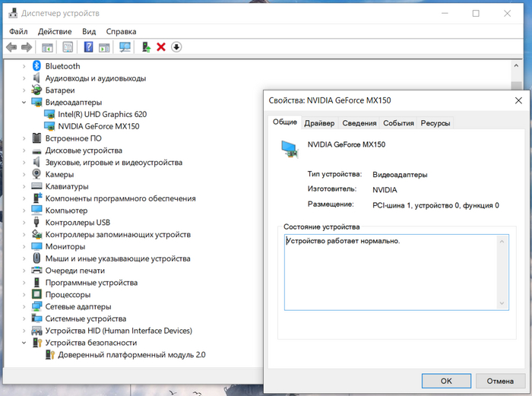Click the Очереди печати printer icon
The image size is (532, 396).
click(x=36, y=270)
